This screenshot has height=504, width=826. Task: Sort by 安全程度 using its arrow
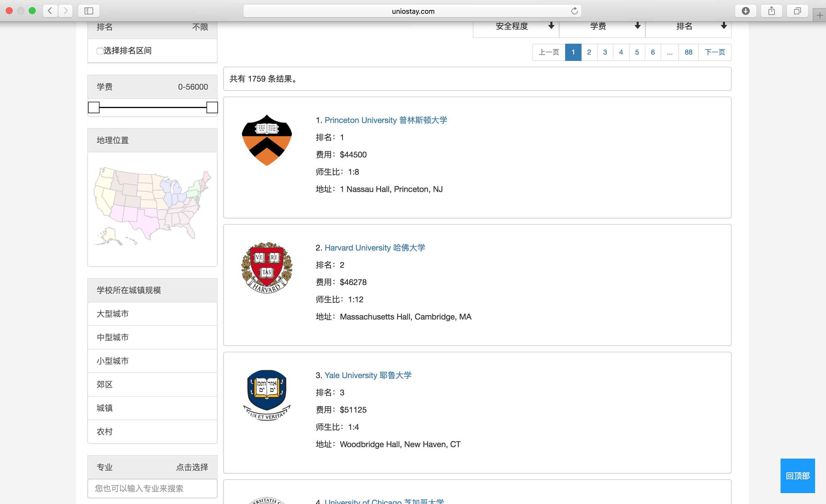click(551, 26)
